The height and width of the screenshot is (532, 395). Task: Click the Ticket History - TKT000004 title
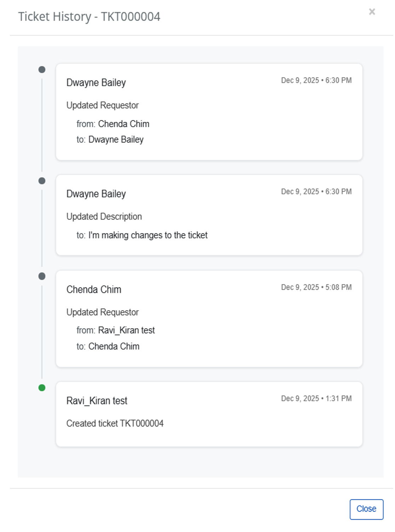point(89,17)
